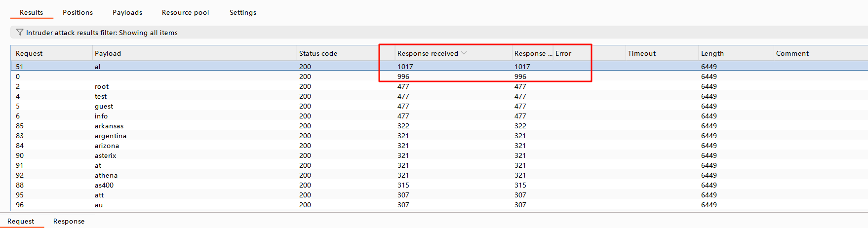Open the Settings tab
The height and width of the screenshot is (228, 868).
[242, 12]
